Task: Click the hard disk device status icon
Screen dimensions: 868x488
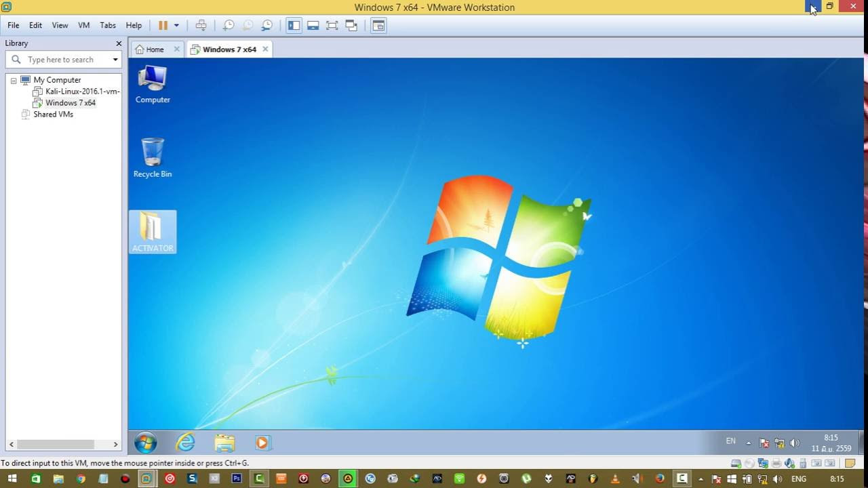Action: (x=736, y=464)
